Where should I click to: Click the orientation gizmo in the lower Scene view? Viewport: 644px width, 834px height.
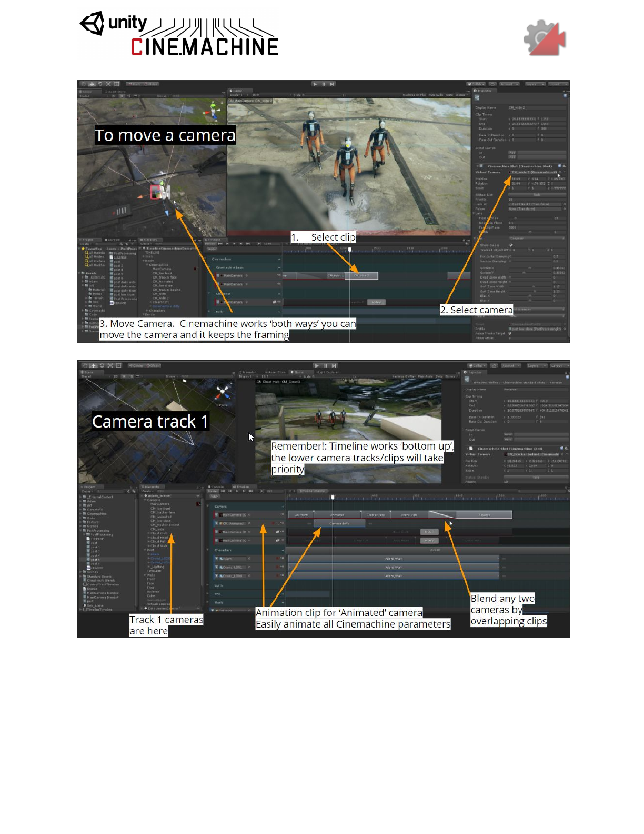coord(223,393)
